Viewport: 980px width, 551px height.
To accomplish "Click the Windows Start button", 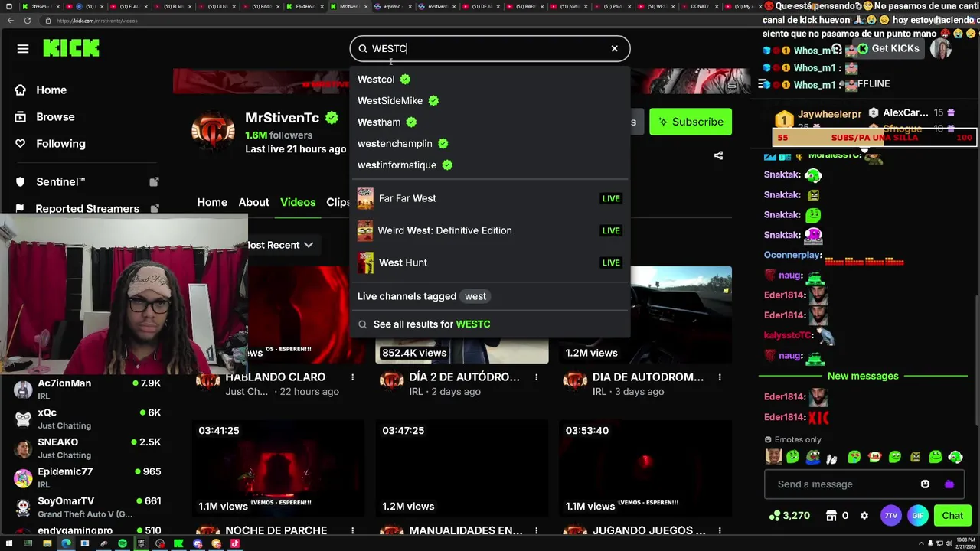I will pyautogui.click(x=9, y=543).
